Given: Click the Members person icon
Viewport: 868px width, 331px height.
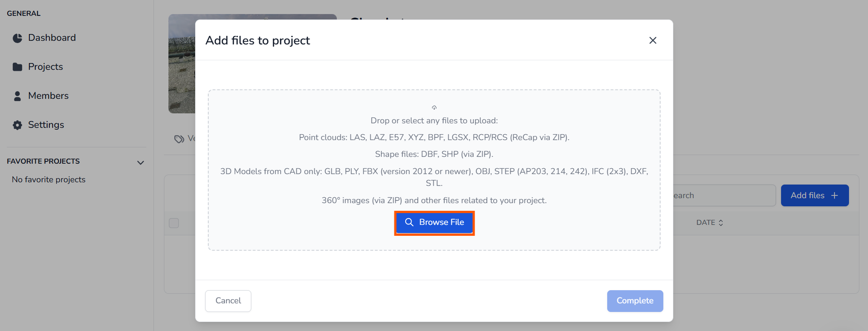Looking at the screenshot, I should 17,96.
